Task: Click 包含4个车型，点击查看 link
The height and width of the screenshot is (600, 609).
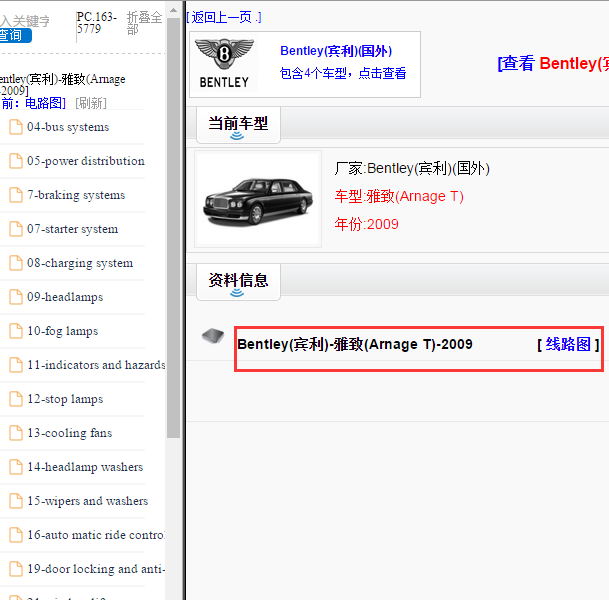Action: [343, 73]
